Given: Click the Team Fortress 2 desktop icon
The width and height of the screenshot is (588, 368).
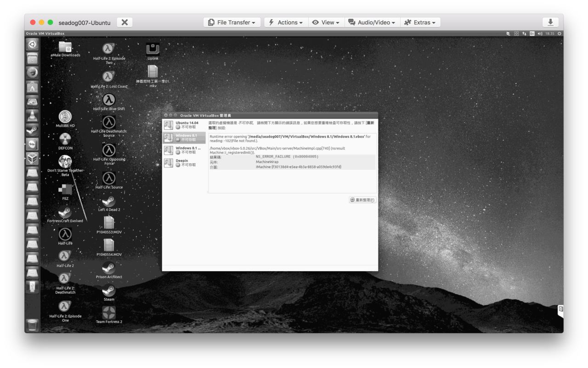Looking at the screenshot, I should pos(109,313).
